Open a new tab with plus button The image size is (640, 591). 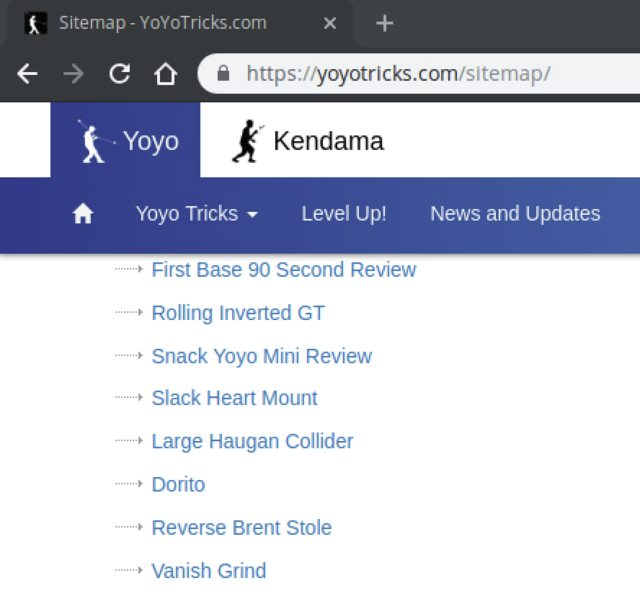tap(384, 23)
